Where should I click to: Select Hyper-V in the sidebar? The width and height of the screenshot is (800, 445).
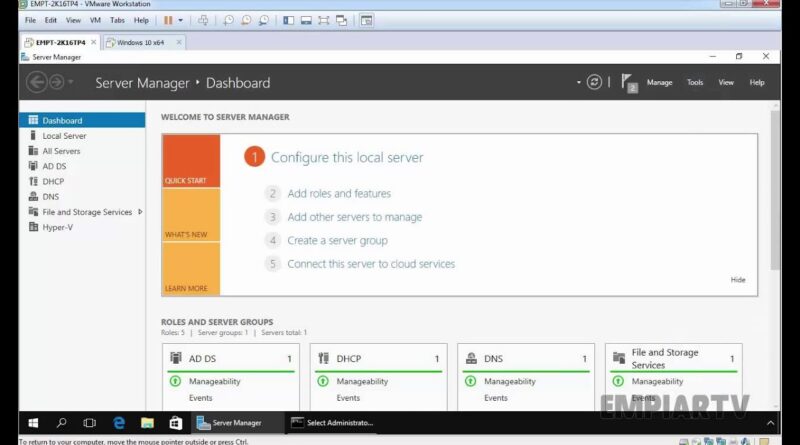point(82,227)
